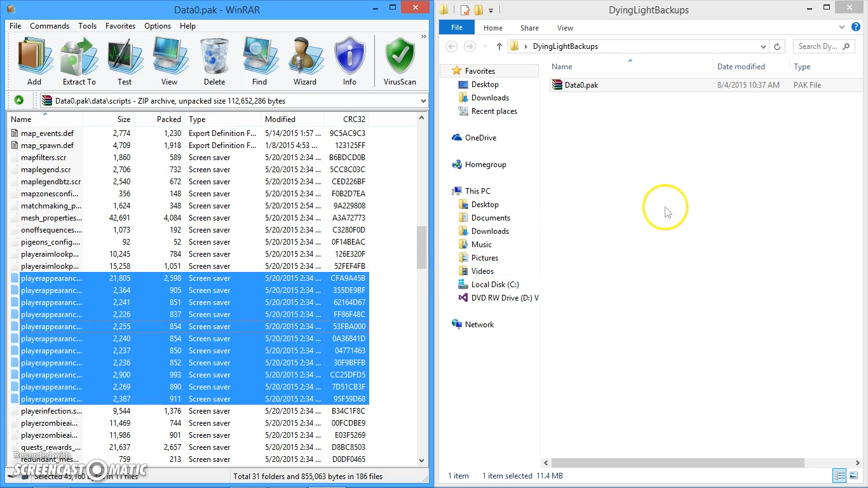This screenshot has width=868, height=488.
Task: Open the Help menu in WinRAR
Action: tap(187, 26)
